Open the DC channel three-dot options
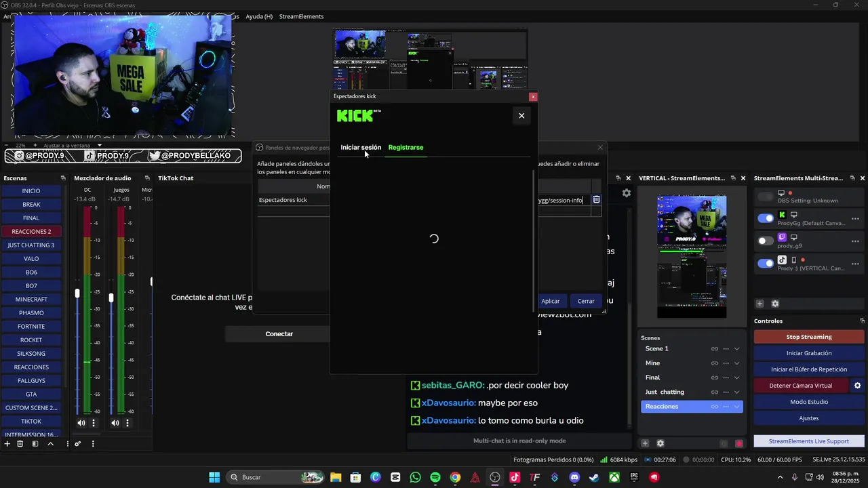 [x=94, y=423]
